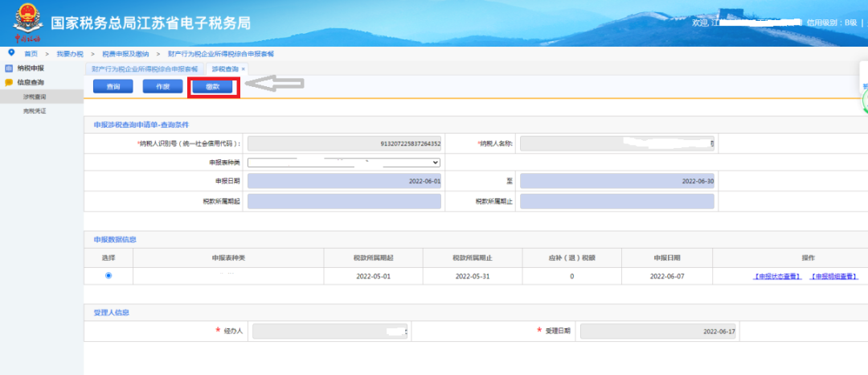This screenshot has height=375, width=868.
Task: Select 完税凭证 in the sidebar
Action: [x=35, y=111]
